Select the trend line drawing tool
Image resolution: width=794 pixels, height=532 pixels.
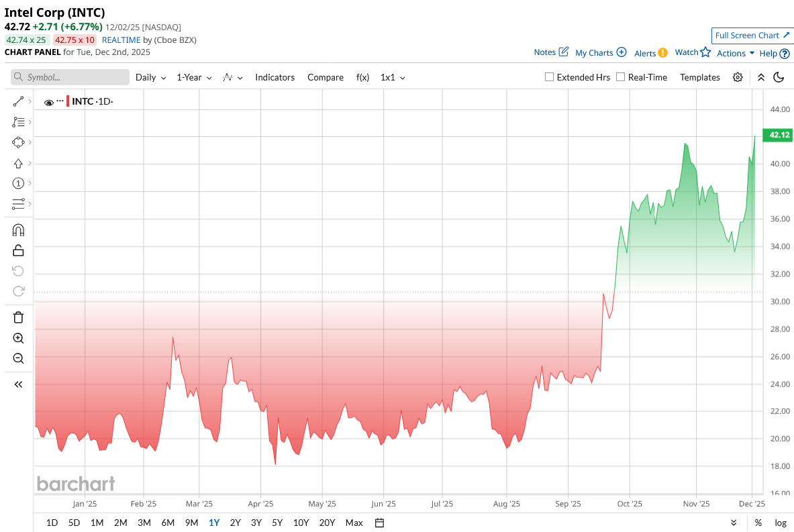click(18, 102)
